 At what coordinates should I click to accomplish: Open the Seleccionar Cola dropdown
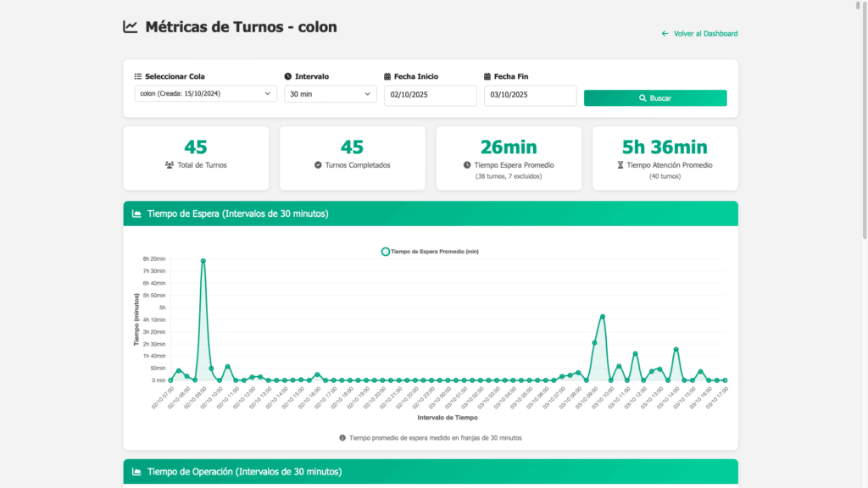(x=205, y=94)
